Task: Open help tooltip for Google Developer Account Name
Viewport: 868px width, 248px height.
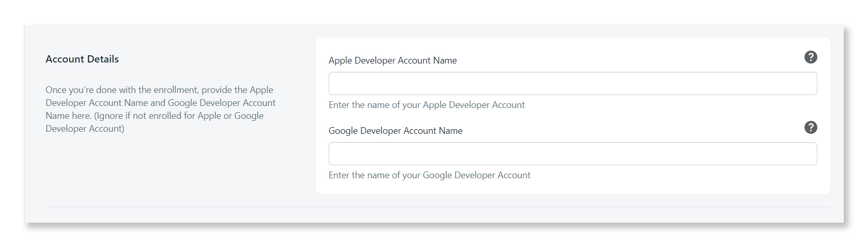Action: [811, 128]
